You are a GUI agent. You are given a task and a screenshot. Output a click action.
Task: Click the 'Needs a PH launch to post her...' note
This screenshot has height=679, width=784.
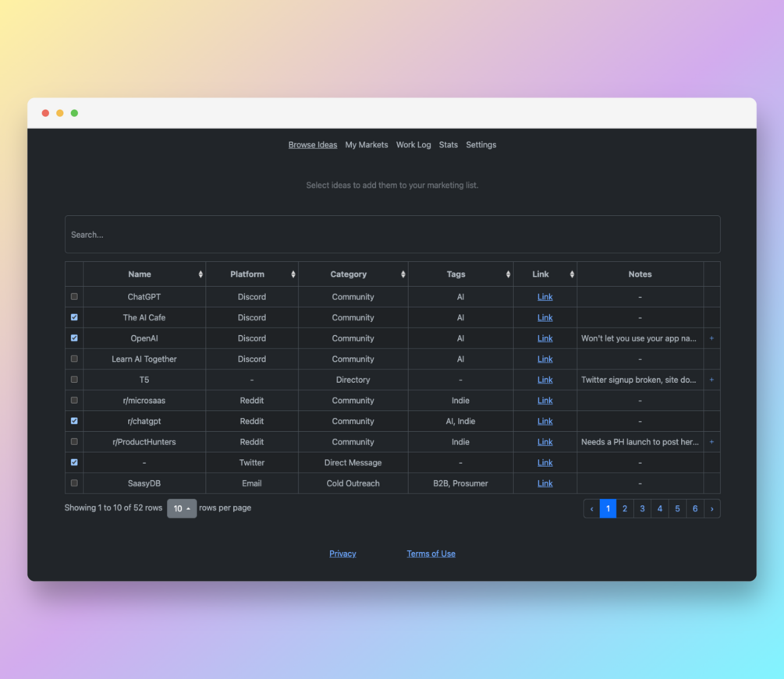[x=640, y=442]
